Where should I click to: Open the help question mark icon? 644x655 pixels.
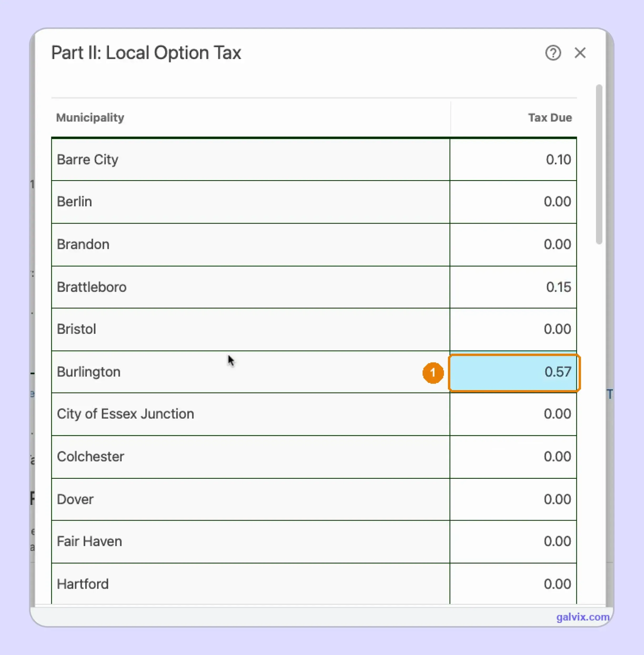coord(553,53)
